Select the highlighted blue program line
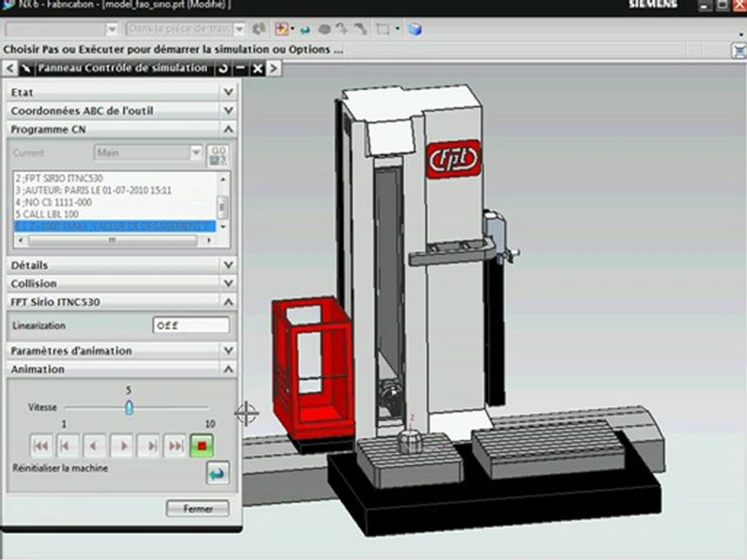The image size is (747, 560). tap(115, 226)
